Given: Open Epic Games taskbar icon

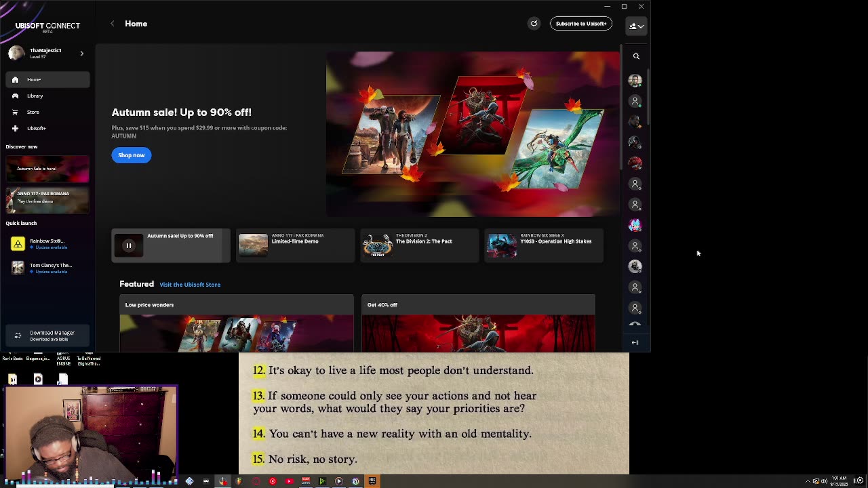Looking at the screenshot, I should [x=372, y=481].
